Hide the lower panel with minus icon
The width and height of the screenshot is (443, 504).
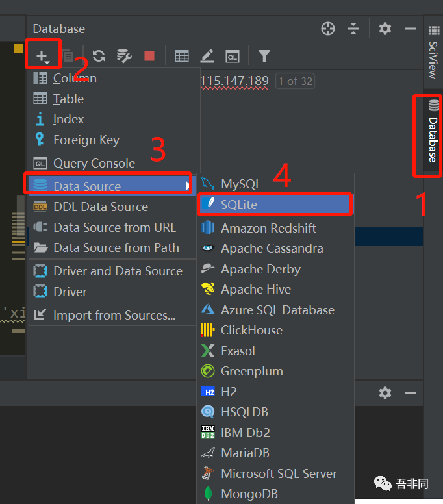point(411,393)
